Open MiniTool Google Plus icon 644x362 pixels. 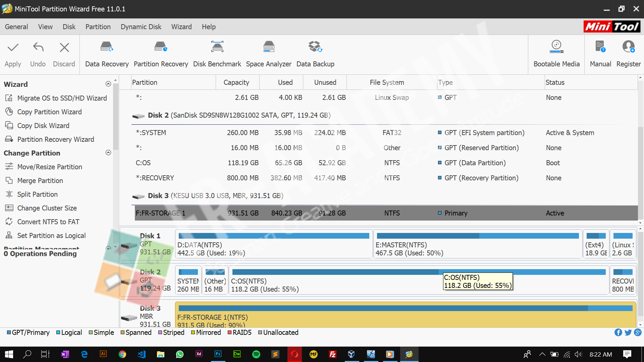click(638, 332)
